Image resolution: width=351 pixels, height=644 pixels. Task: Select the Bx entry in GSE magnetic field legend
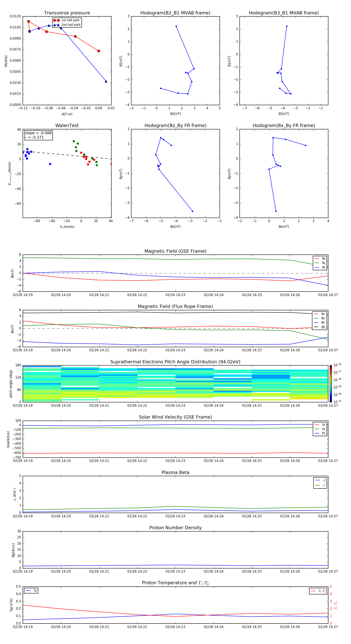tap(320, 259)
